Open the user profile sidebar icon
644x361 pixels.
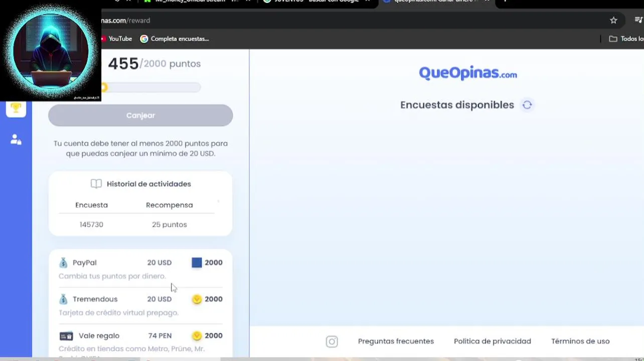point(16,139)
